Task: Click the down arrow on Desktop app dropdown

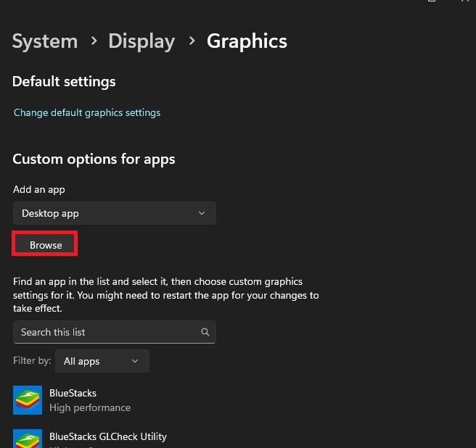Action: click(x=202, y=213)
